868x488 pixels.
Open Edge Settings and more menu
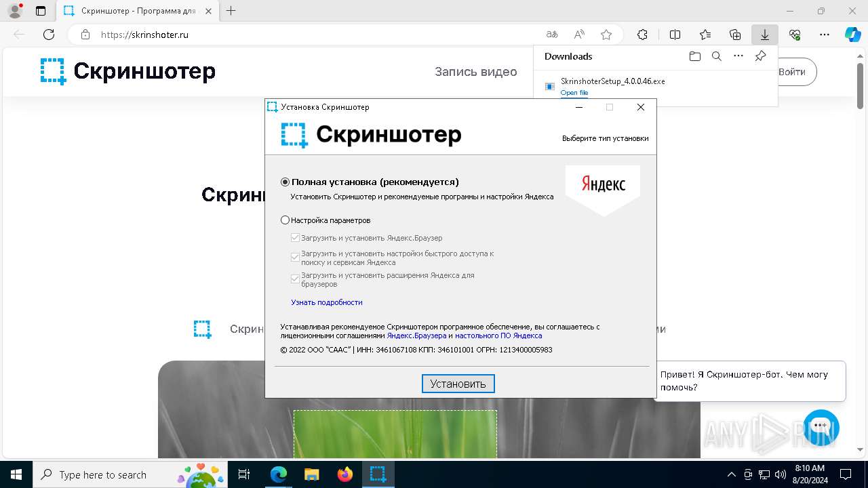tap(825, 35)
